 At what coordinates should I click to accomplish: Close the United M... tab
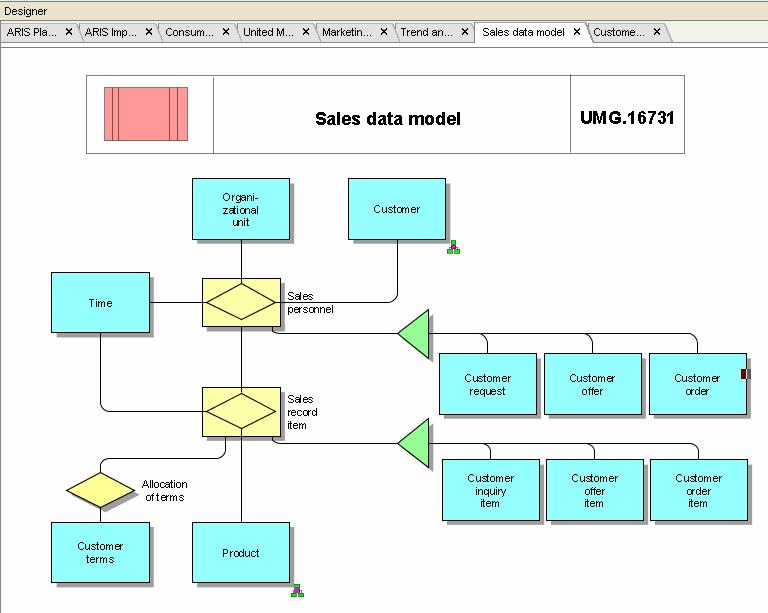(x=306, y=32)
